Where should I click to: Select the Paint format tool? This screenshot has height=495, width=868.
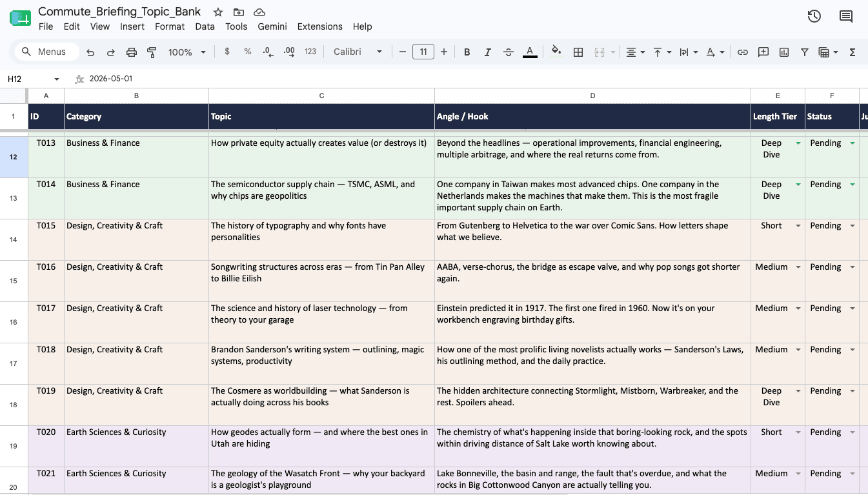point(152,52)
